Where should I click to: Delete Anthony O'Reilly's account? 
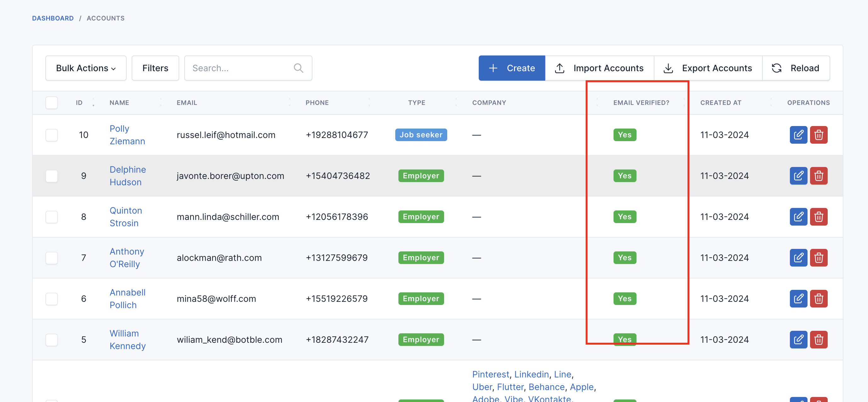pos(819,258)
